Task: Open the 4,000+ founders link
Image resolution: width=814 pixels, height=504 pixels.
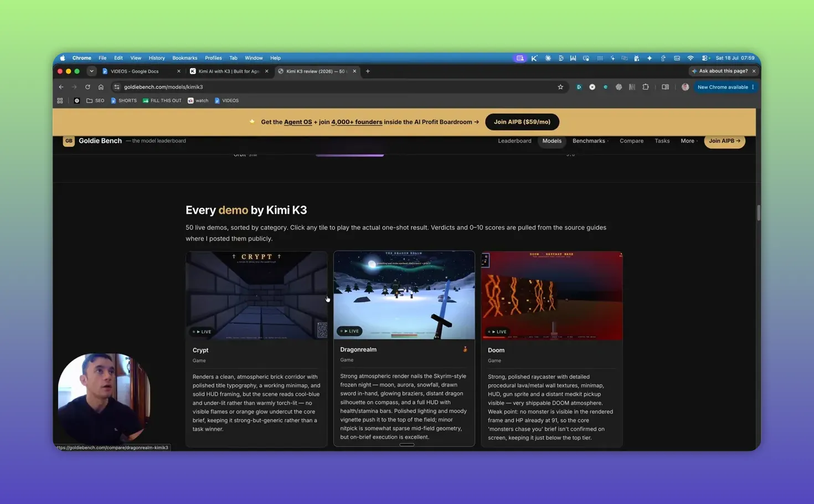Action: 357,122
